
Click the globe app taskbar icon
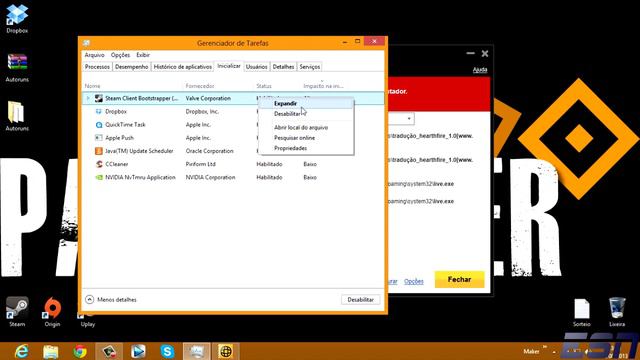click(226, 351)
